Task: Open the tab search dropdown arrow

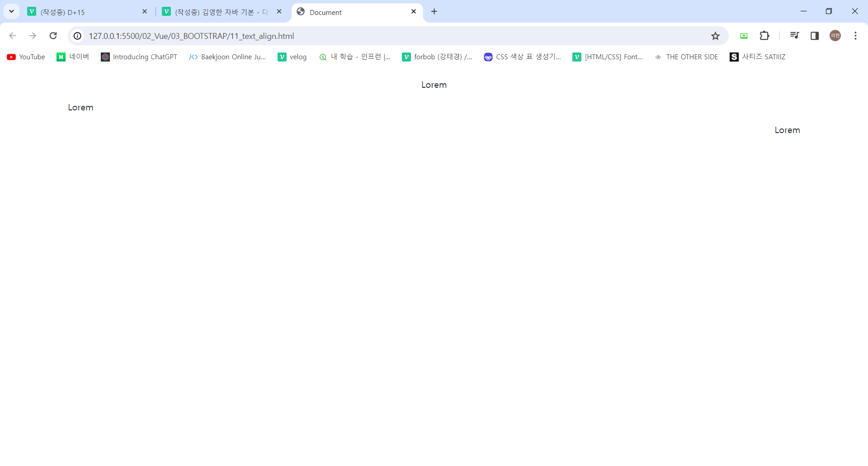Action: [11, 11]
